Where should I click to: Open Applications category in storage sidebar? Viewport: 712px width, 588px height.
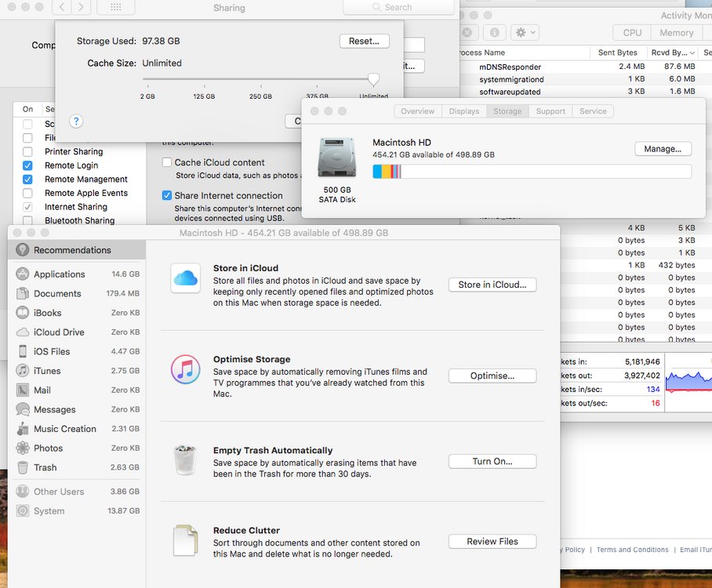(77, 274)
